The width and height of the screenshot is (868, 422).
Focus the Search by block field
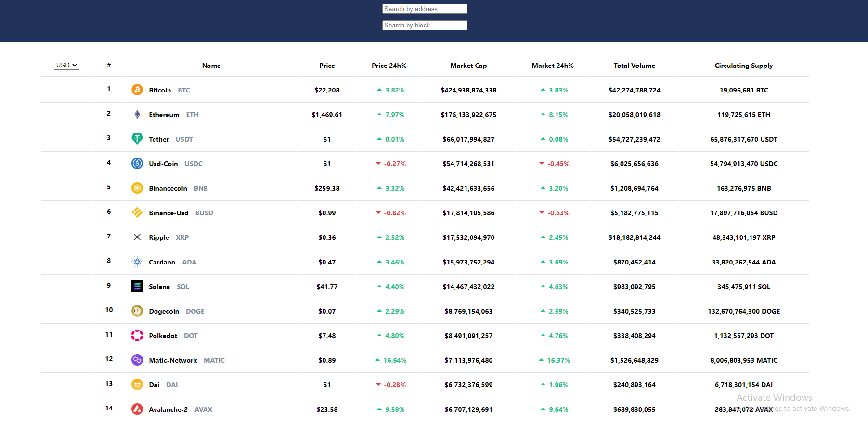click(x=425, y=25)
